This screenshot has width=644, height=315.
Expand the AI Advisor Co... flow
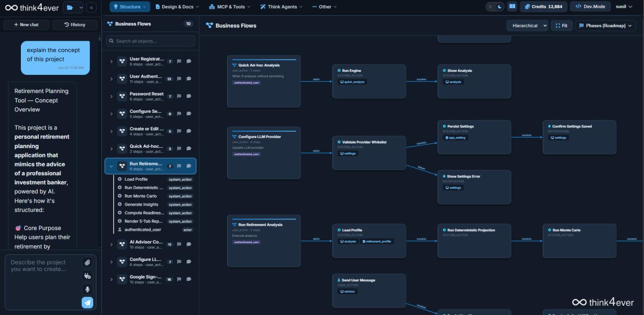pos(112,244)
